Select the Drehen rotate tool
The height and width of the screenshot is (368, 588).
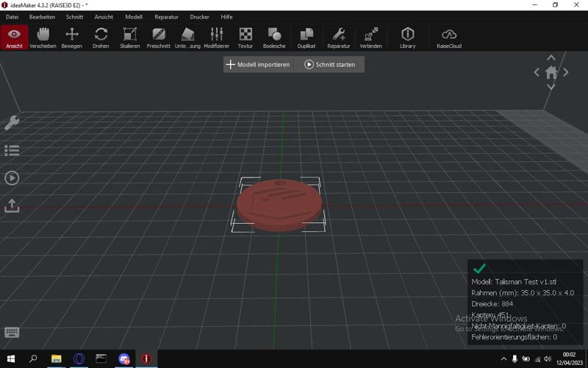pos(101,37)
